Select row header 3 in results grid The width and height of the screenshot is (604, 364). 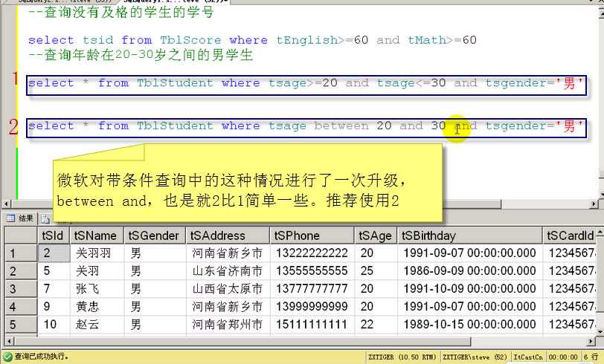21,288
